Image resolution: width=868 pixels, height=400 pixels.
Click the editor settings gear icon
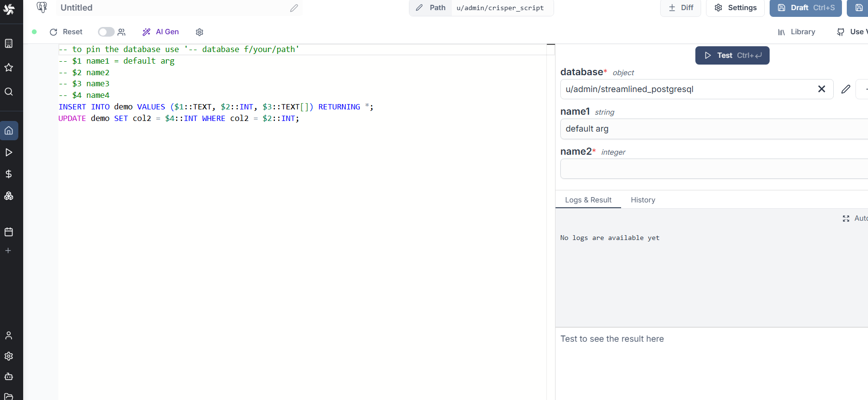pyautogui.click(x=200, y=32)
